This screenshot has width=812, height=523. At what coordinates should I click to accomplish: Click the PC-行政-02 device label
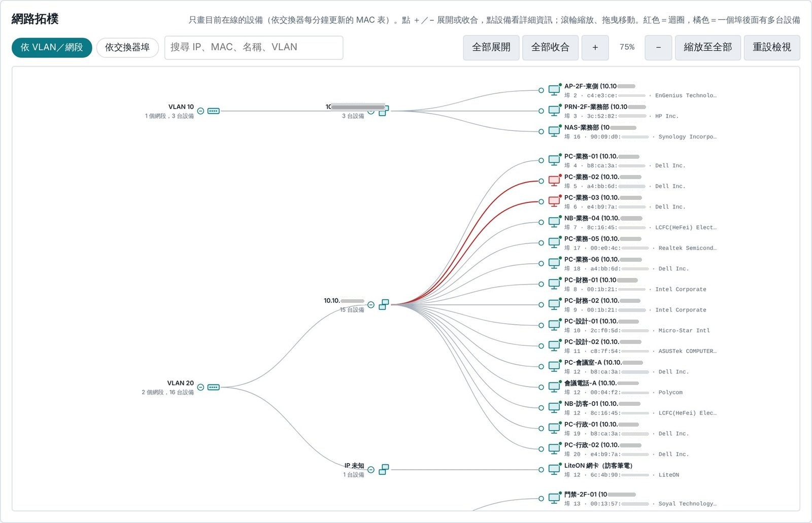coord(602,445)
